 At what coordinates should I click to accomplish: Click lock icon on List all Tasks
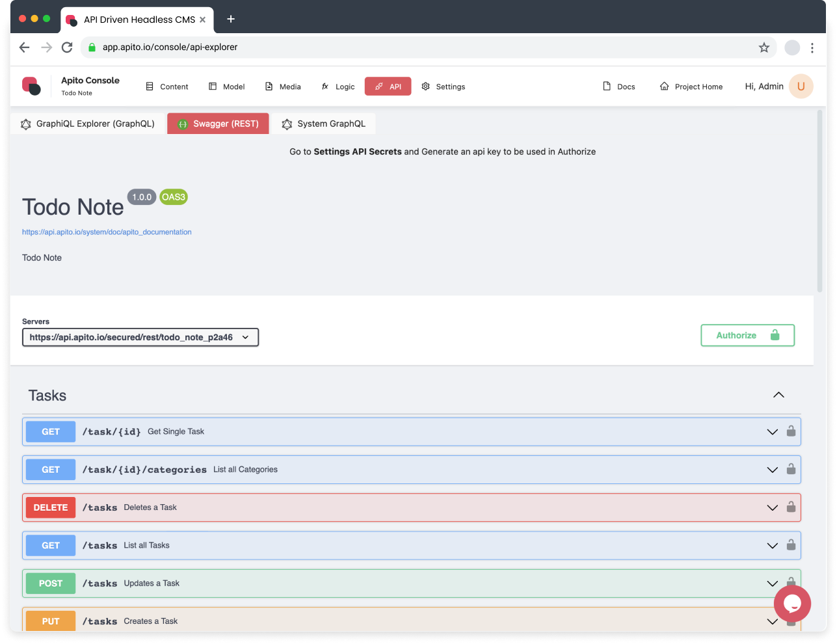(791, 545)
